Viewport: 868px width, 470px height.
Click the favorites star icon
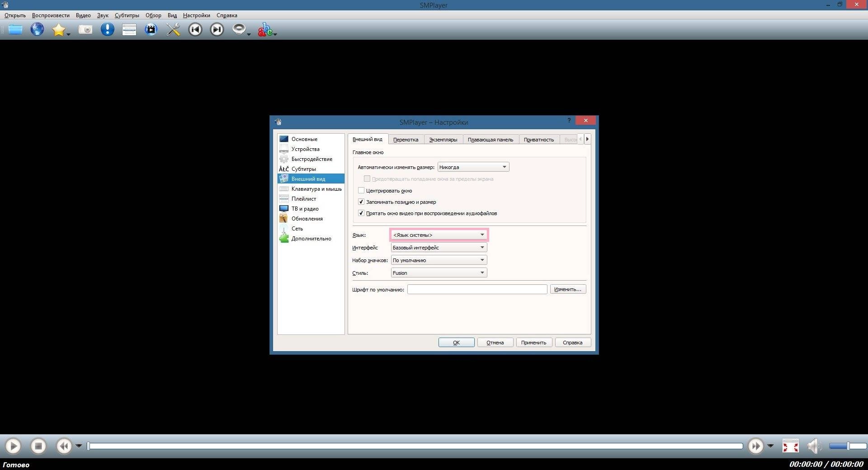pyautogui.click(x=58, y=30)
